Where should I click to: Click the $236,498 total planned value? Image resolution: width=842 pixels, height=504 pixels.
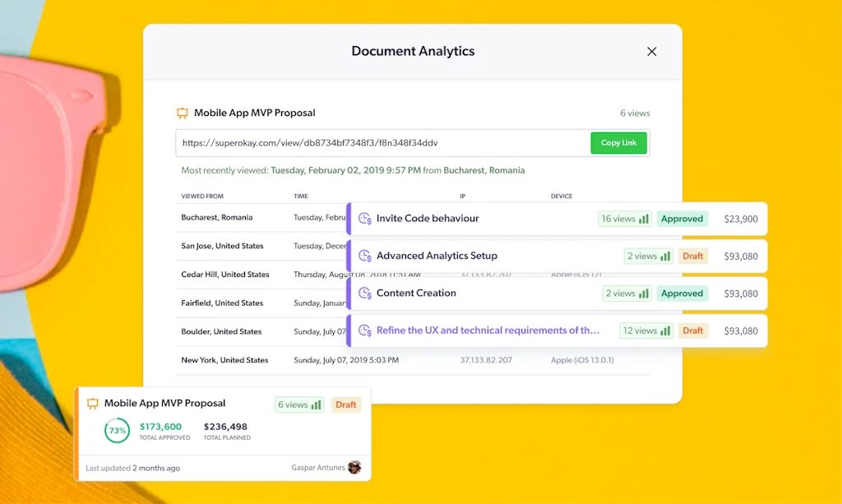[x=225, y=427]
